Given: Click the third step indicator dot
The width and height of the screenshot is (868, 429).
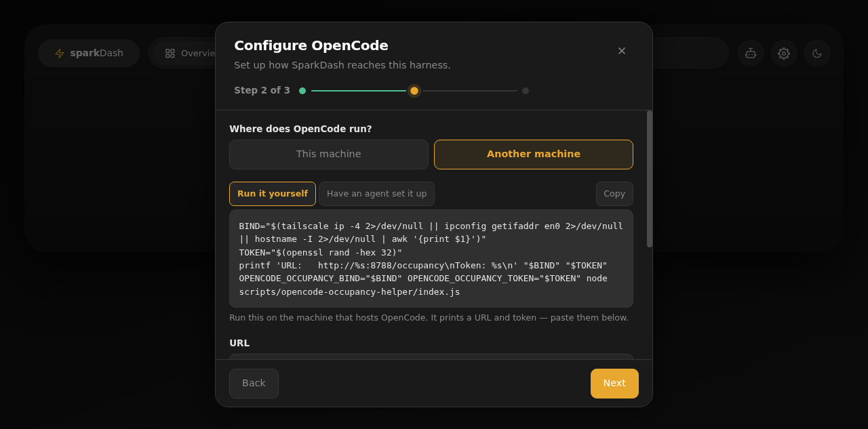Looking at the screenshot, I should pos(526,91).
